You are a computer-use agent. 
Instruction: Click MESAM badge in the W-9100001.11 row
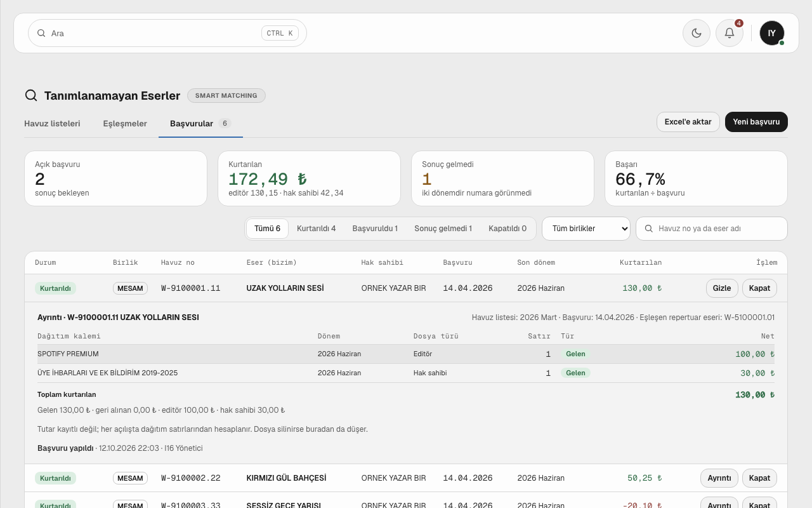130,288
